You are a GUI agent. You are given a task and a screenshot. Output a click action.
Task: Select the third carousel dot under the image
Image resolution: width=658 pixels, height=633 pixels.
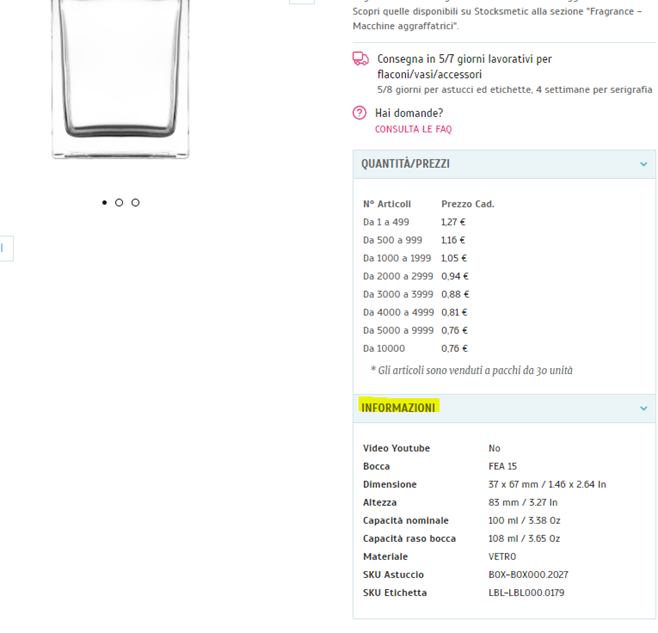[135, 203]
